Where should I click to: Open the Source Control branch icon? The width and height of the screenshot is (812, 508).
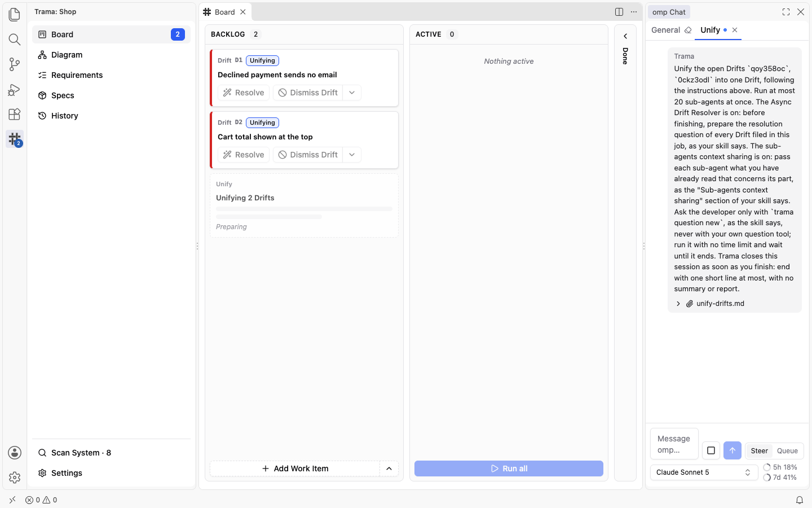[15, 64]
